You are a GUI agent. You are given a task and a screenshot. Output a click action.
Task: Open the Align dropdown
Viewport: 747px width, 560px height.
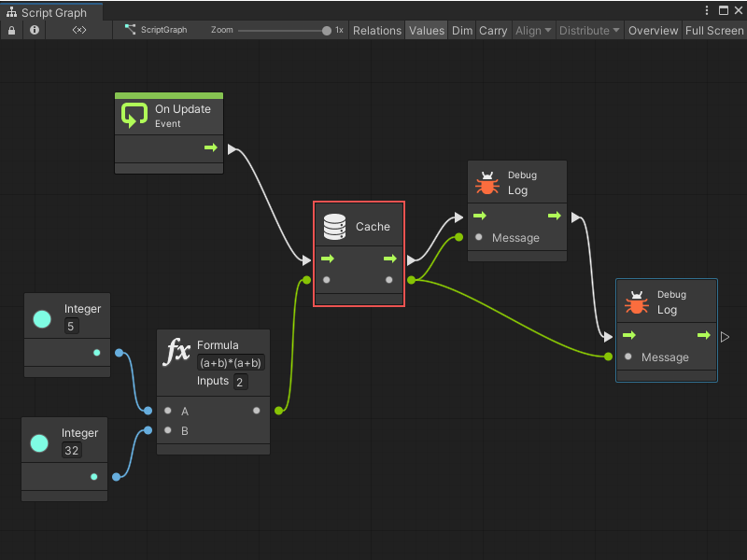(532, 30)
